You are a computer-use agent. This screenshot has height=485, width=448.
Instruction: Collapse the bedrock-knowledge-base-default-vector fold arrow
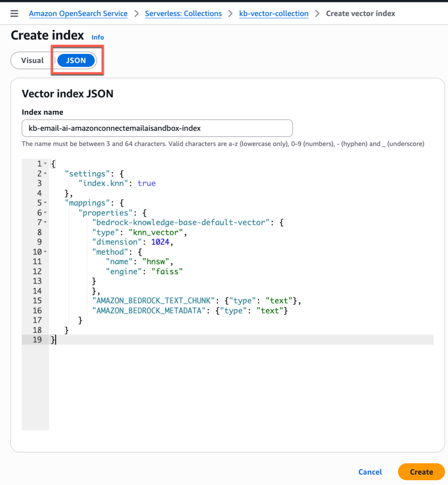[x=44, y=222]
